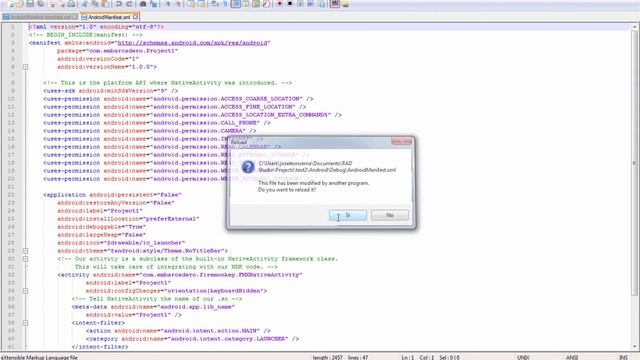Close the Reload dialog with red X

(401, 141)
